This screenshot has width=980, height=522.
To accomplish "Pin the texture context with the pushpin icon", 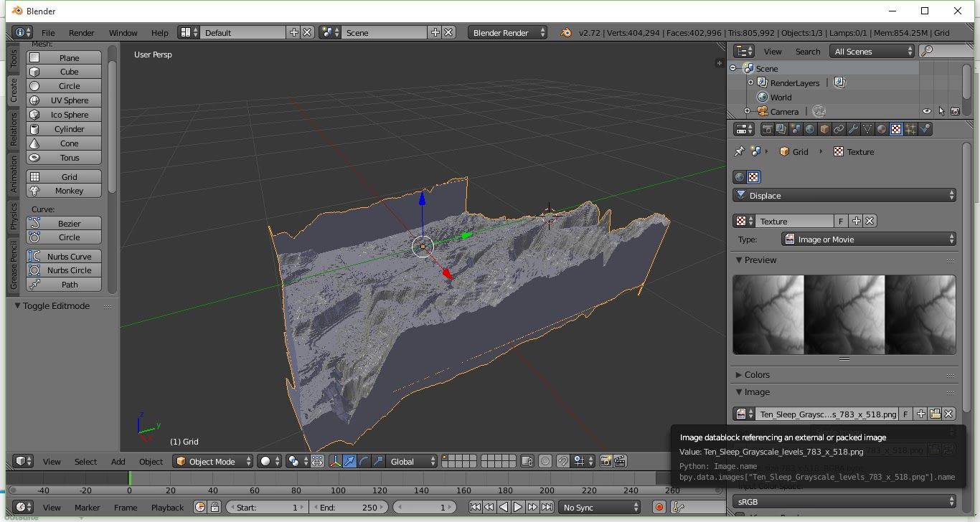I will [x=739, y=152].
